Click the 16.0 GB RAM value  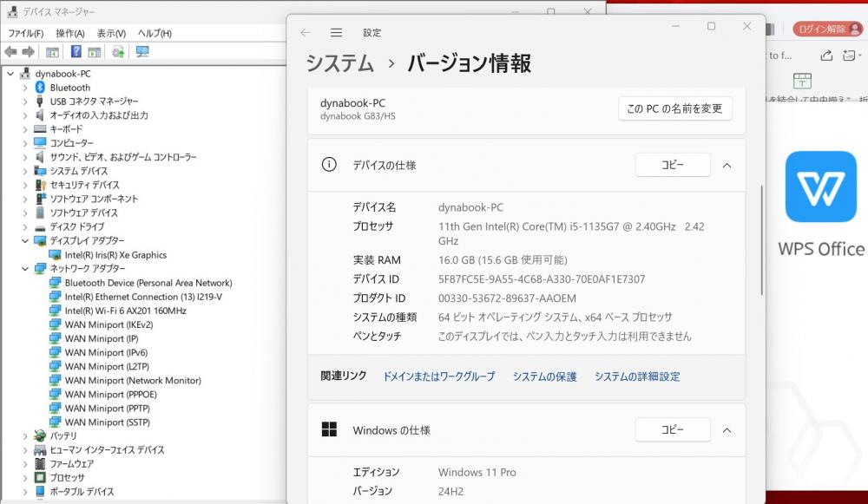[503, 260]
